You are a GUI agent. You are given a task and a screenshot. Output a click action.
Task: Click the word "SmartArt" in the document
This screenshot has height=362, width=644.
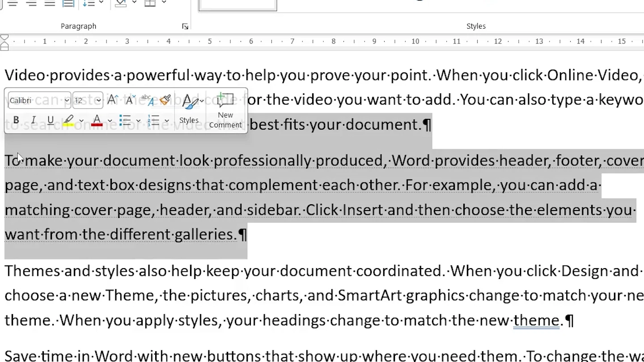pyautogui.click(x=369, y=295)
